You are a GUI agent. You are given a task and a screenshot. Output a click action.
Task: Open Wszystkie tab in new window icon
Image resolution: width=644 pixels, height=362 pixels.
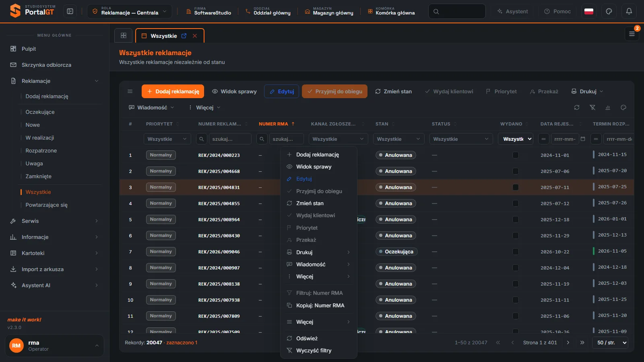pos(184,36)
